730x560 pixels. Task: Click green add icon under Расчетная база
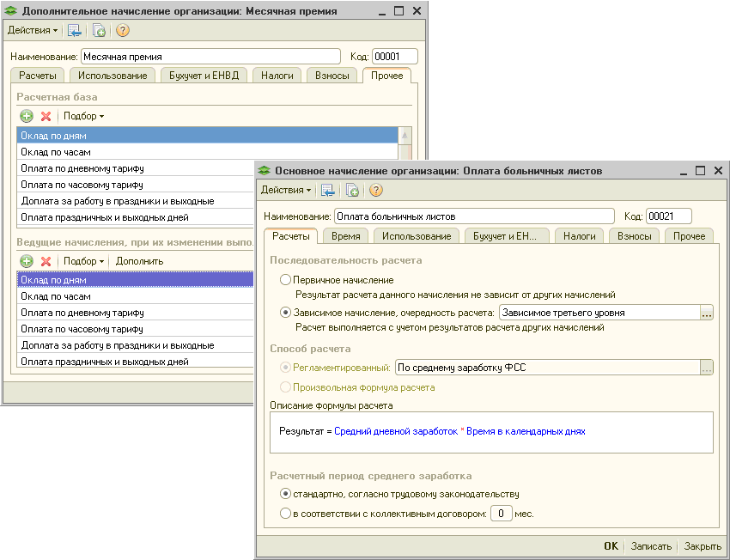click(x=27, y=116)
